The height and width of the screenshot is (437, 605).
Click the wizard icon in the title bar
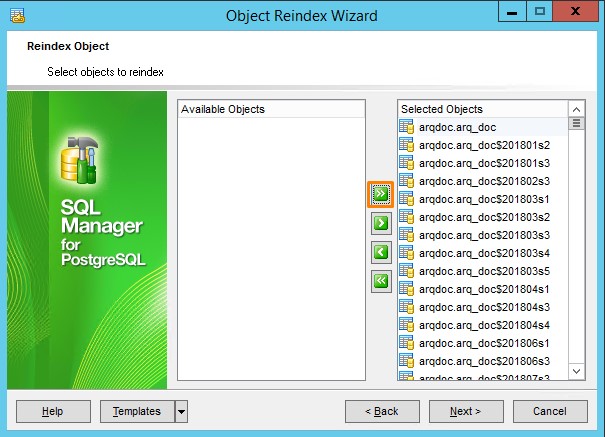pos(17,16)
